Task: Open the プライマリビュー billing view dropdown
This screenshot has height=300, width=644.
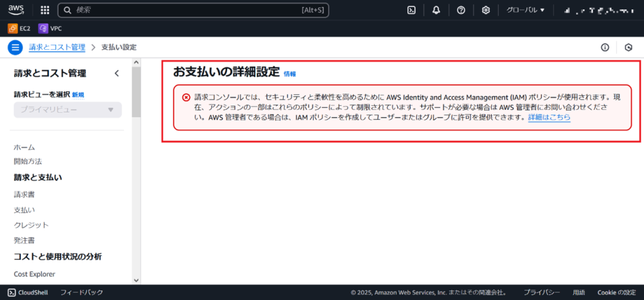Action: 67,109
